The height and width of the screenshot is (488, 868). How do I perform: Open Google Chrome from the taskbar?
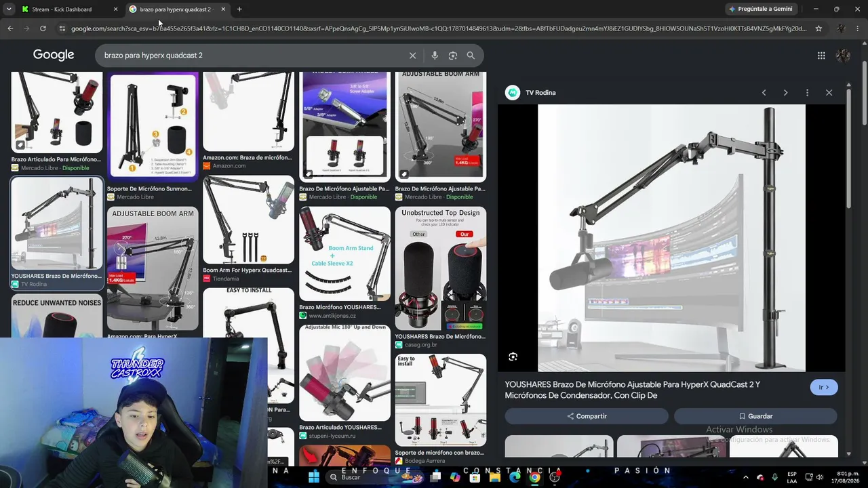click(x=535, y=477)
